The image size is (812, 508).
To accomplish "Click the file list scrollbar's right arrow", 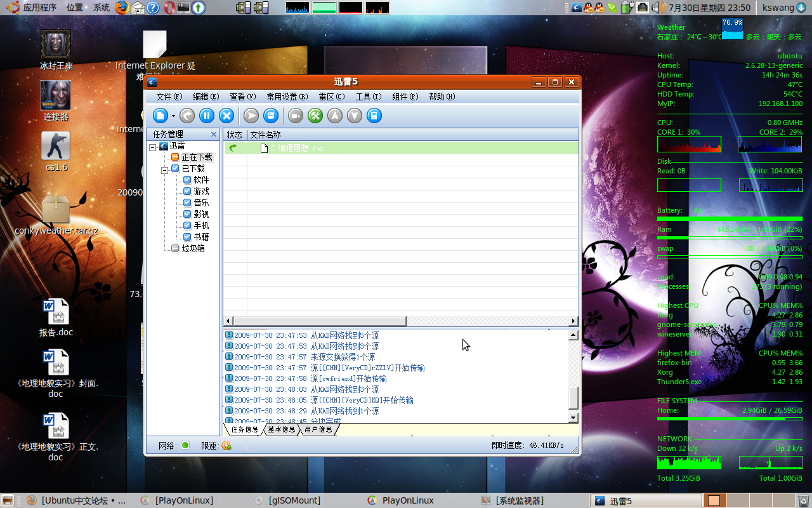I will click(573, 321).
